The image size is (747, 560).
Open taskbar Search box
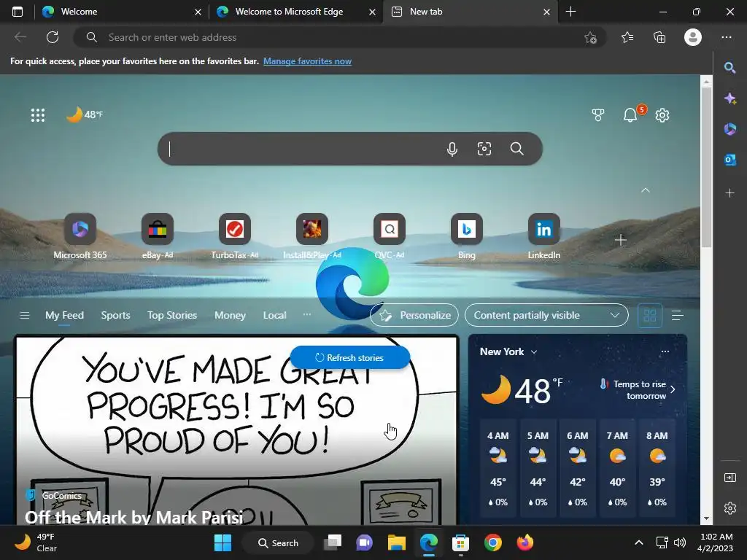(x=278, y=542)
